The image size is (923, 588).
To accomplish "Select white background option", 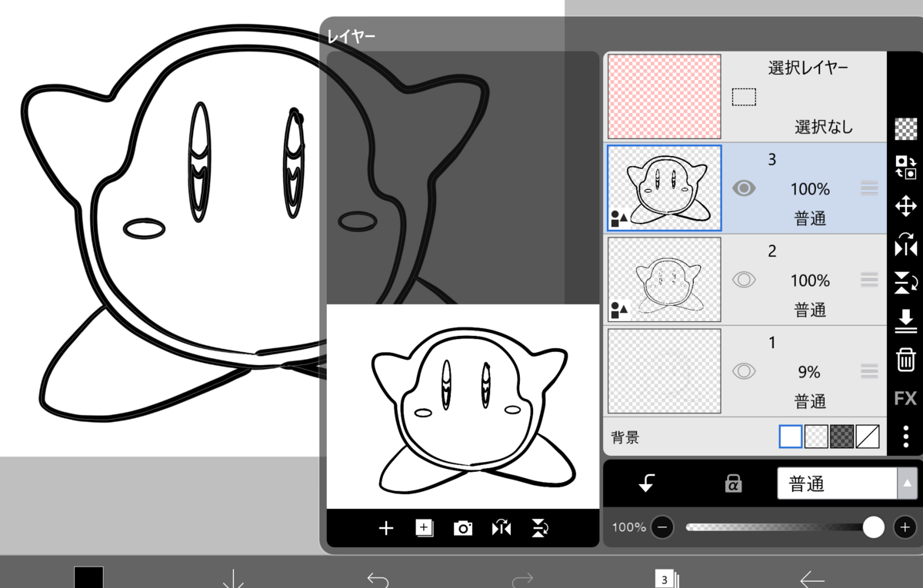I will (791, 437).
